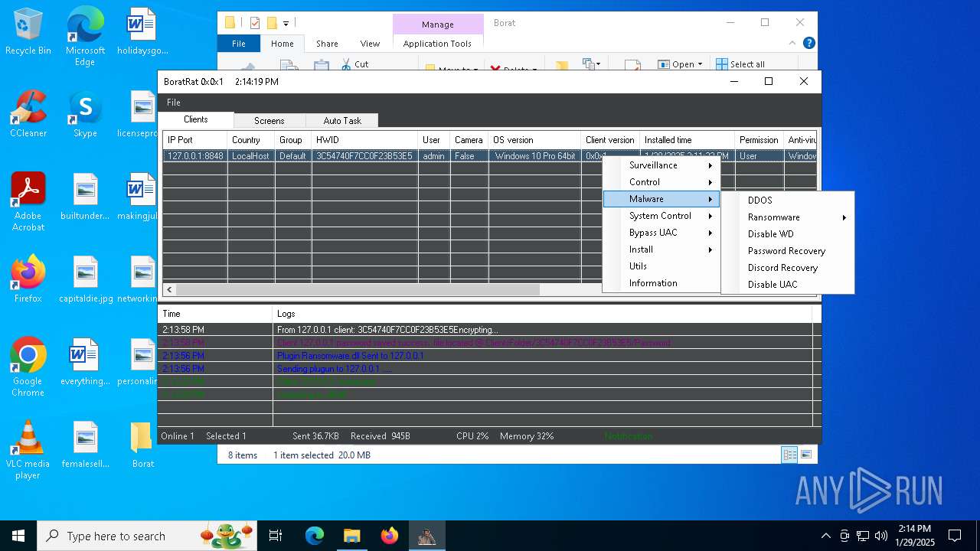
Task: Switch to the Screens tab
Action: point(269,121)
